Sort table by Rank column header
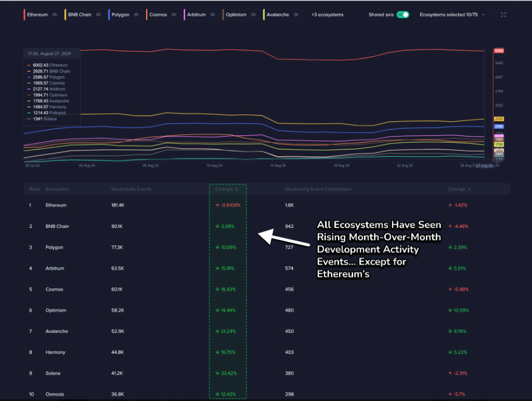532x401 pixels. click(x=34, y=189)
